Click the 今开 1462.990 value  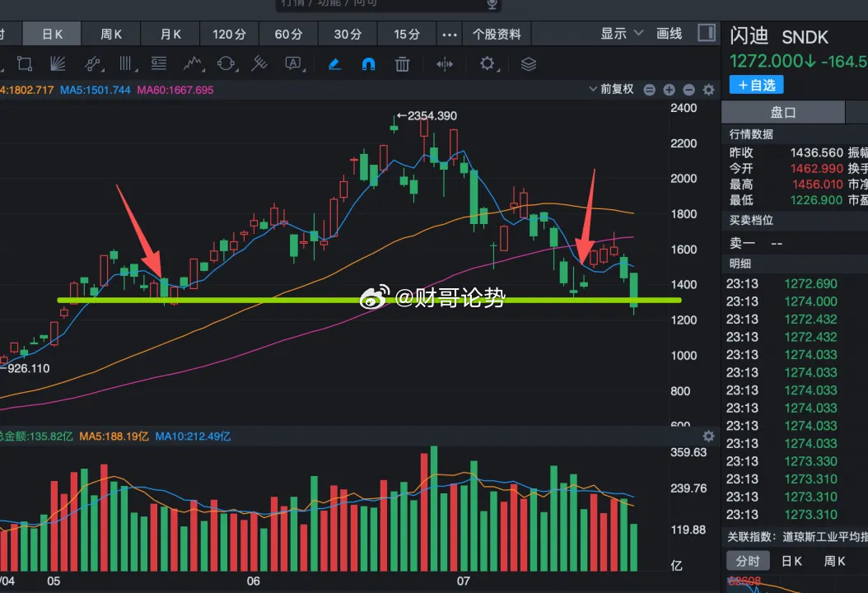[x=816, y=168]
